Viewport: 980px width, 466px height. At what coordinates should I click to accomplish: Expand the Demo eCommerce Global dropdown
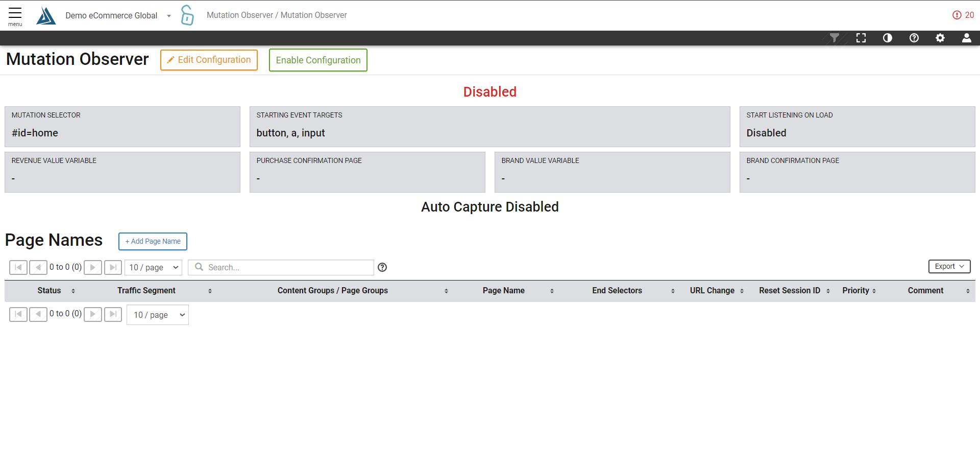(x=168, y=16)
